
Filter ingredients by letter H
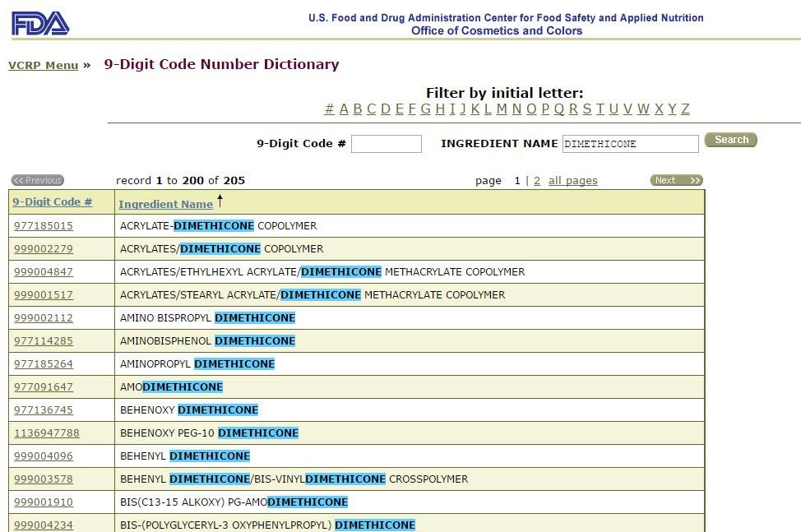(440, 109)
